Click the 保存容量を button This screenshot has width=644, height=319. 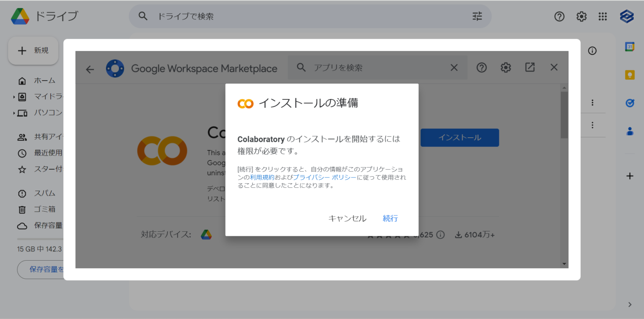(40, 269)
